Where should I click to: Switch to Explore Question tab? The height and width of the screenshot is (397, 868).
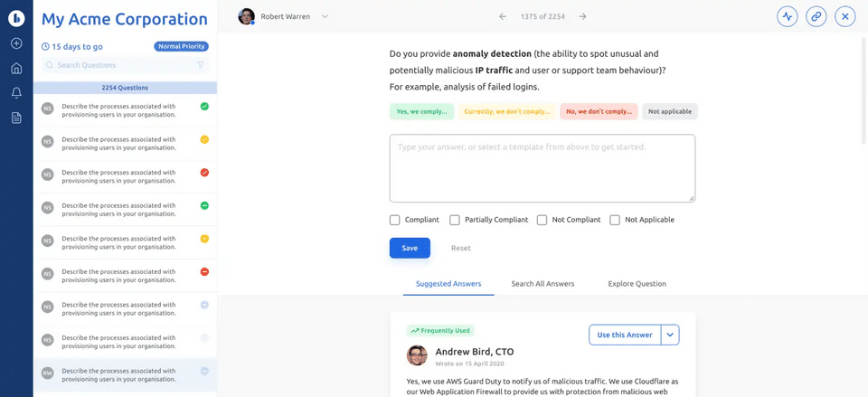pyautogui.click(x=637, y=283)
